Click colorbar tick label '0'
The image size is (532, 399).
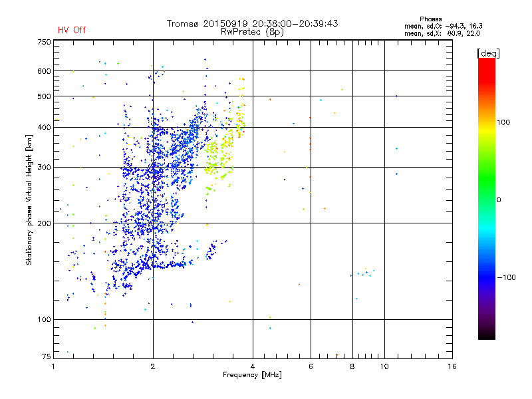[499, 200]
